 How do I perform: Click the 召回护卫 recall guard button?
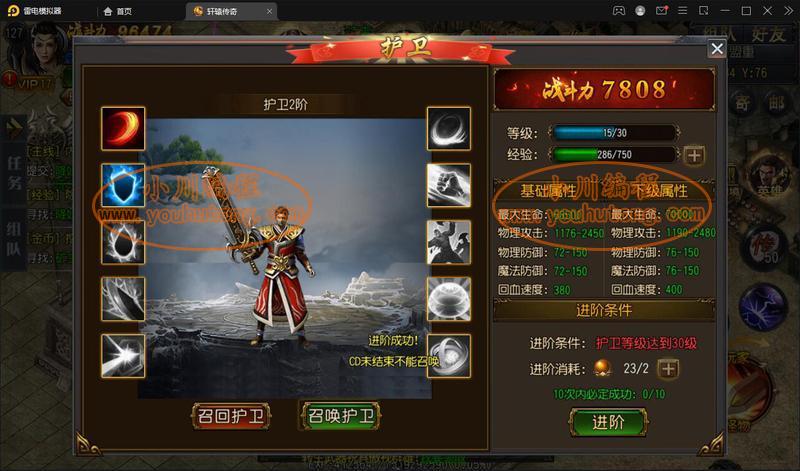coord(231,416)
